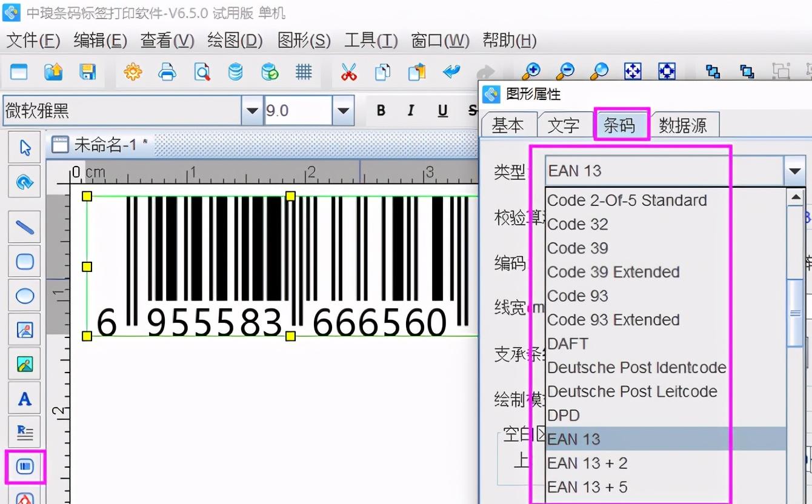Image resolution: width=812 pixels, height=504 pixels.
Task: Open the 窗口(W) menu
Action: point(440,41)
